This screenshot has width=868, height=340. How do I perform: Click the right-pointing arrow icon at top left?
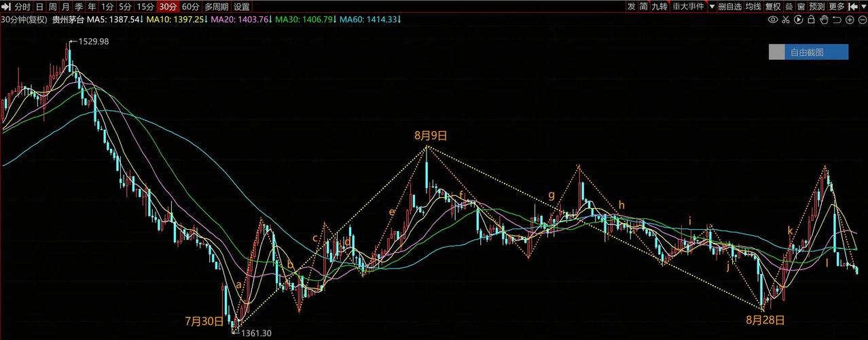(6, 6)
